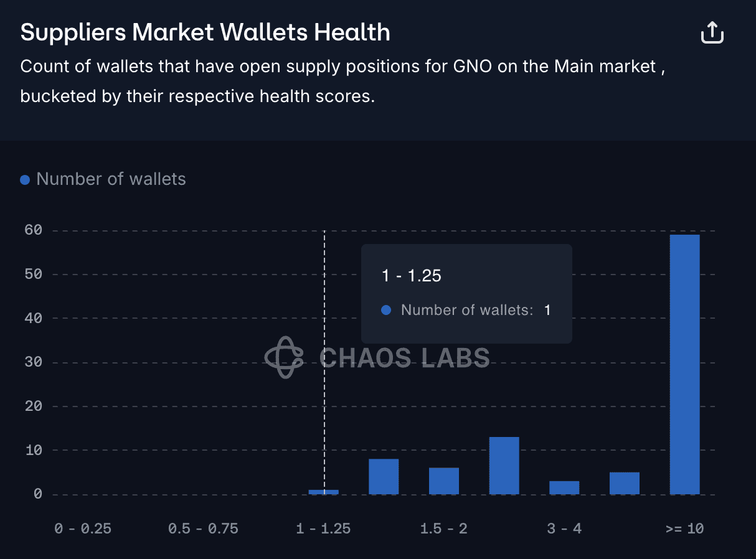
Task: Click the 13-wallet bar between 1.5 - 2 and 3 - 4
Action: point(504,466)
